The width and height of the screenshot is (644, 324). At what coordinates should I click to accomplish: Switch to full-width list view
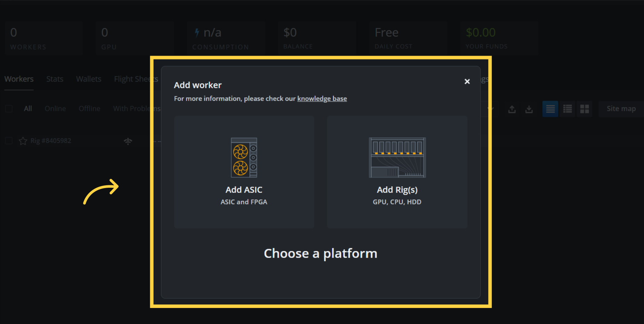550,109
